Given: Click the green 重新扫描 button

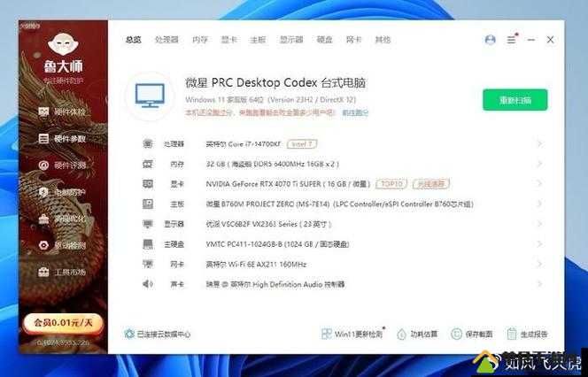Looking at the screenshot, I should tap(514, 100).
